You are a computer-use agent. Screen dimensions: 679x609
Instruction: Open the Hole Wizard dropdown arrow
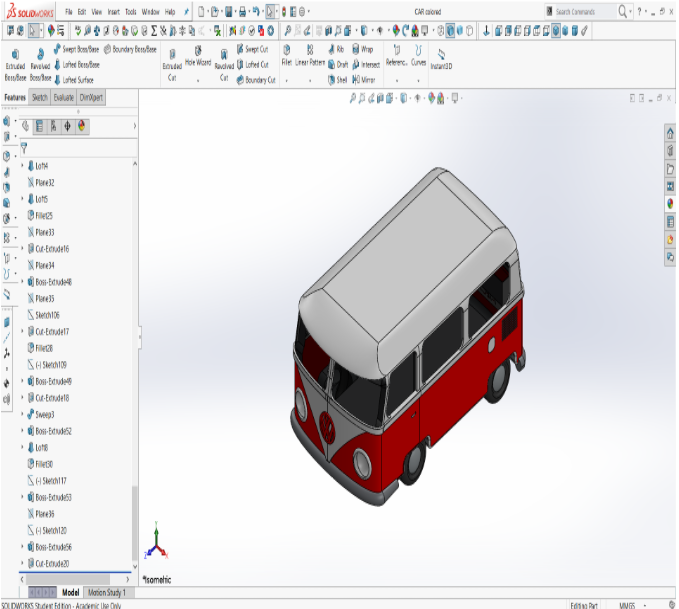[x=198, y=81]
